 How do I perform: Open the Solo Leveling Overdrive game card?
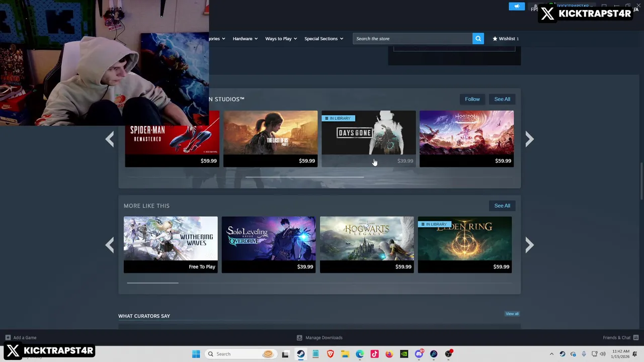click(x=269, y=245)
